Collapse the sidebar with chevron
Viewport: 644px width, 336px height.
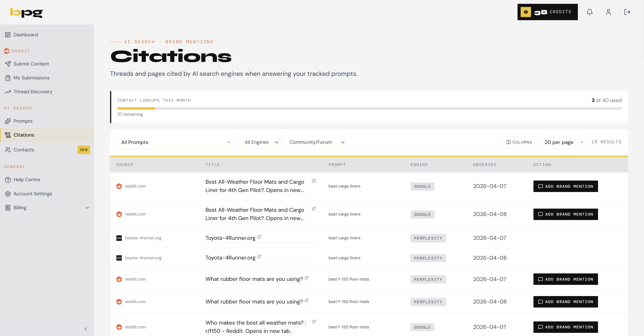point(86,329)
